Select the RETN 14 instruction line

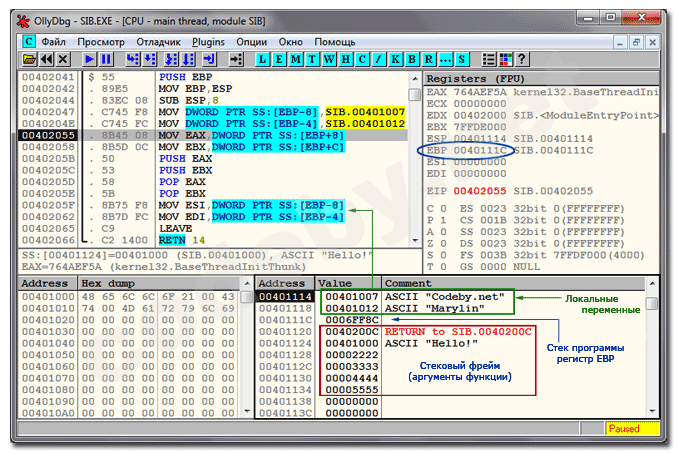click(x=180, y=240)
